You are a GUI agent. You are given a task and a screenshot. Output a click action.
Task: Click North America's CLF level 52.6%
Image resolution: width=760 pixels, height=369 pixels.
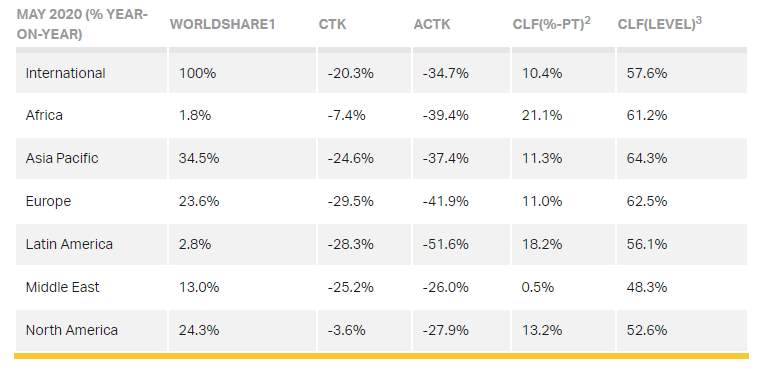pos(647,330)
